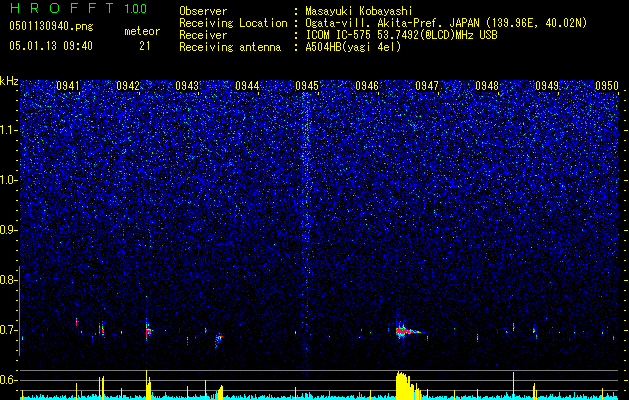Click the HROFFT 1.0.0 title text
Screen dimensions: 629x400
[78, 8]
